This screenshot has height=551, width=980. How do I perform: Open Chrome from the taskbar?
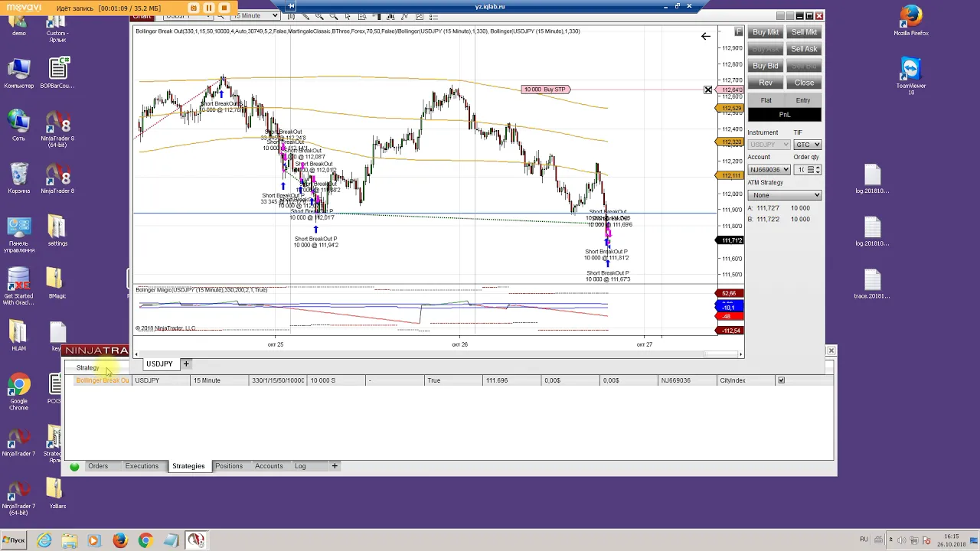click(145, 540)
